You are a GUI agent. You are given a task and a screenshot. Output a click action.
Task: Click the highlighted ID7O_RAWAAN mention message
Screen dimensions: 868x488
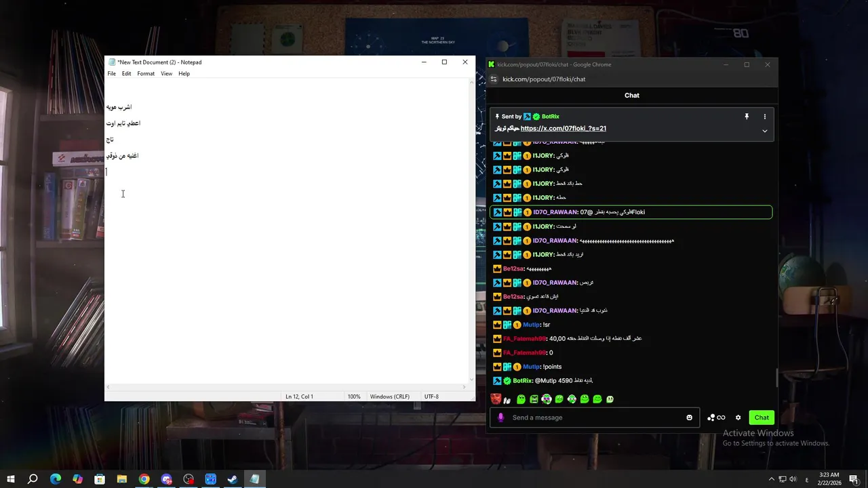pos(631,212)
